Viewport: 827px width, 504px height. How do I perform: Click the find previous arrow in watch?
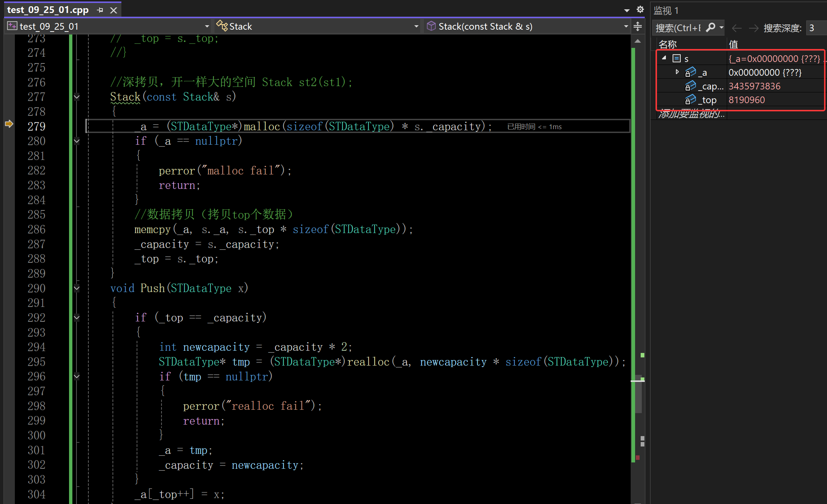click(x=736, y=28)
